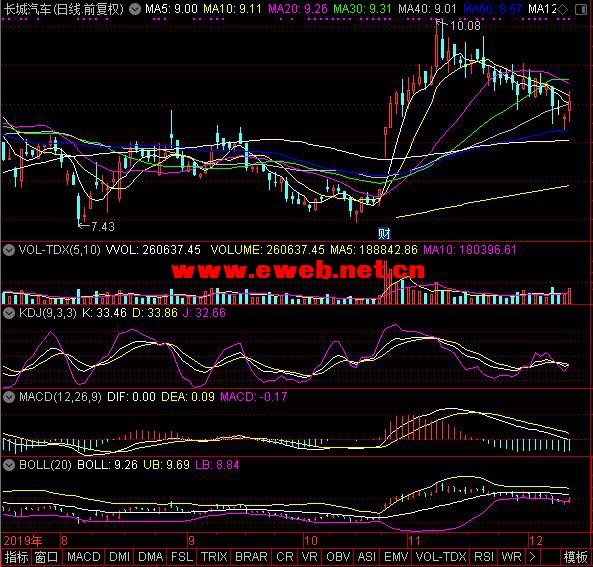Open the MACD panel circular arrow icon

point(9,397)
